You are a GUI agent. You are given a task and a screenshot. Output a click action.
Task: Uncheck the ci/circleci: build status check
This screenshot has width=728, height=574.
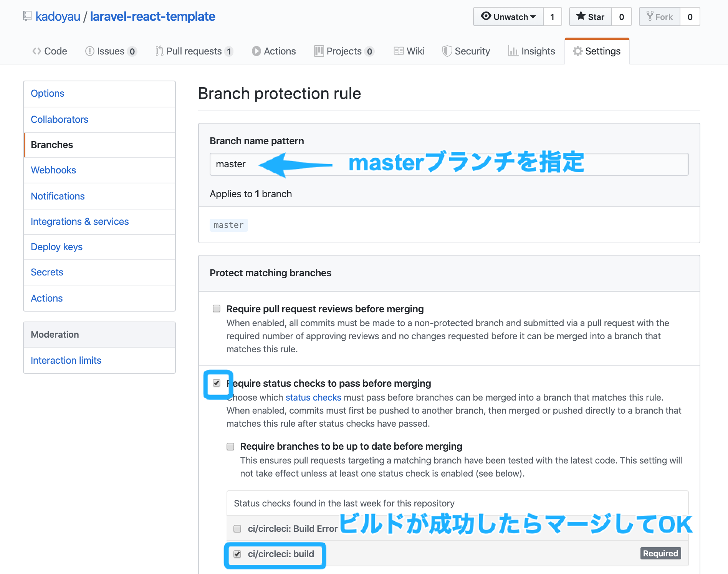click(x=237, y=554)
